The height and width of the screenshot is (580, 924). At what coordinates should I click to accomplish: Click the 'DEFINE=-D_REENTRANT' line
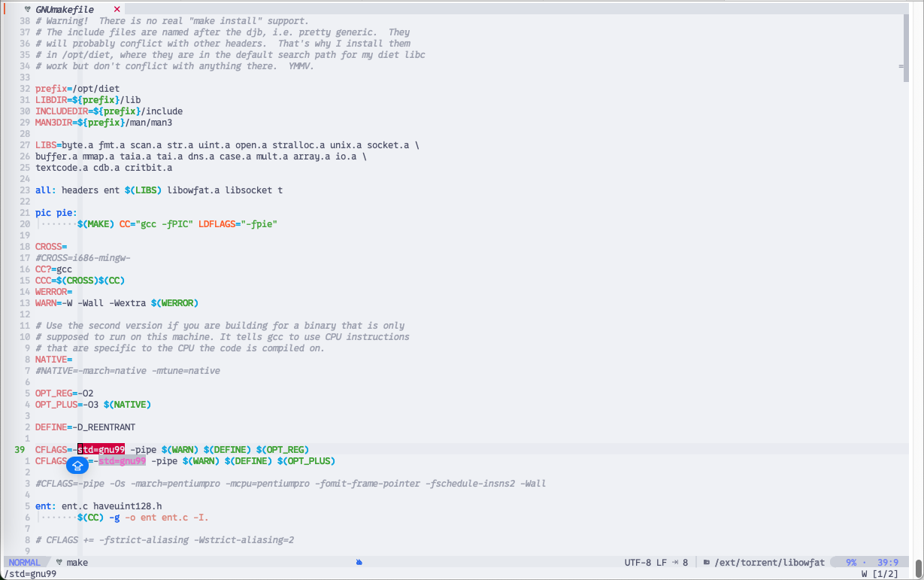(x=85, y=427)
